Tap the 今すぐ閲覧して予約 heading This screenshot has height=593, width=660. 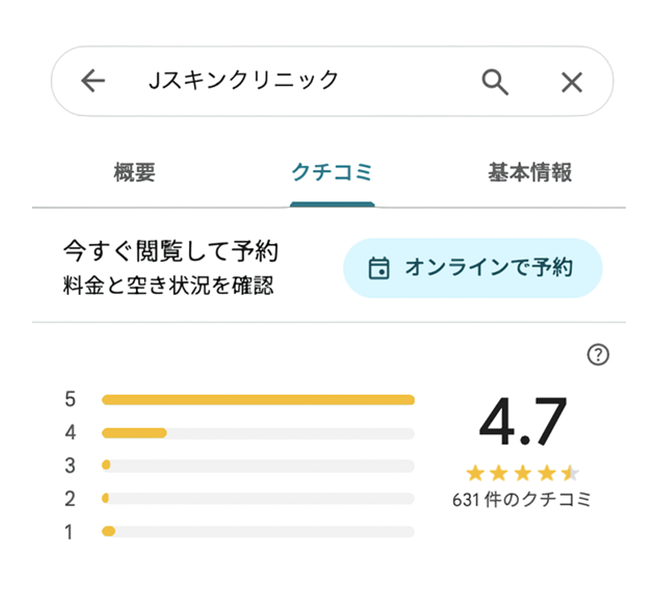pos(170,251)
